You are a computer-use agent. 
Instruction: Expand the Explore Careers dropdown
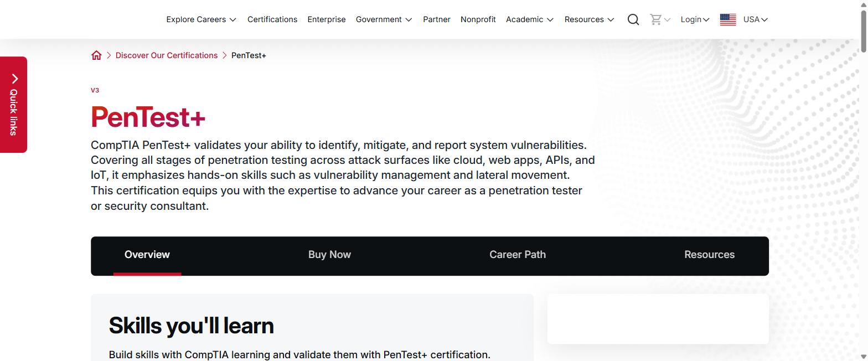point(201,19)
